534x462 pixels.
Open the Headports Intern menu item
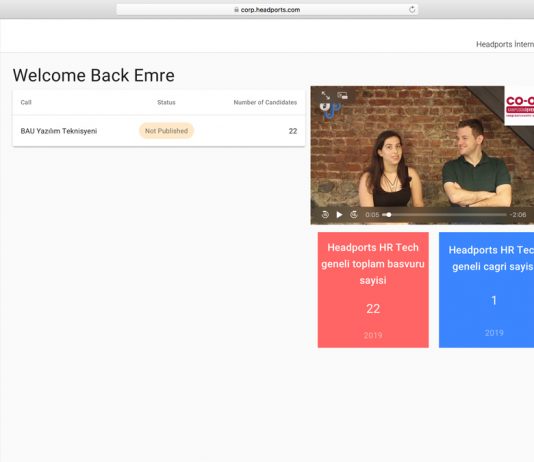[x=505, y=44]
